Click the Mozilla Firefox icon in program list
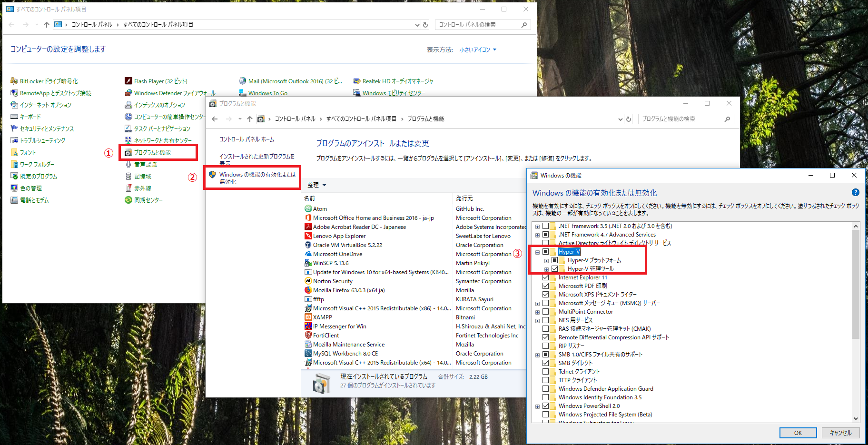 tap(308, 290)
